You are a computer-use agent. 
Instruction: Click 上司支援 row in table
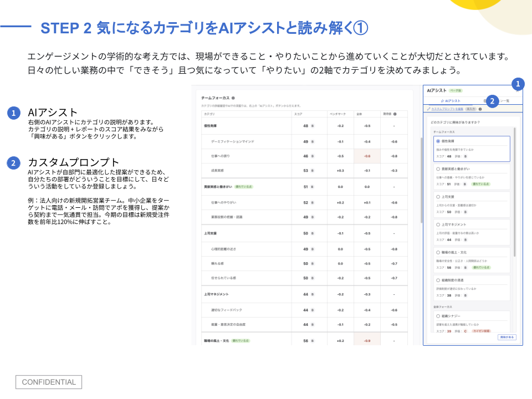(304, 233)
